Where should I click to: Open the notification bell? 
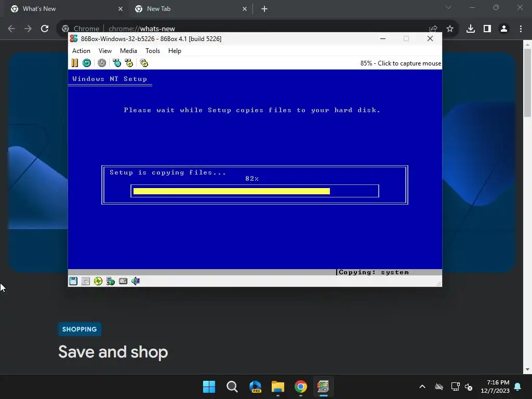pos(518,387)
